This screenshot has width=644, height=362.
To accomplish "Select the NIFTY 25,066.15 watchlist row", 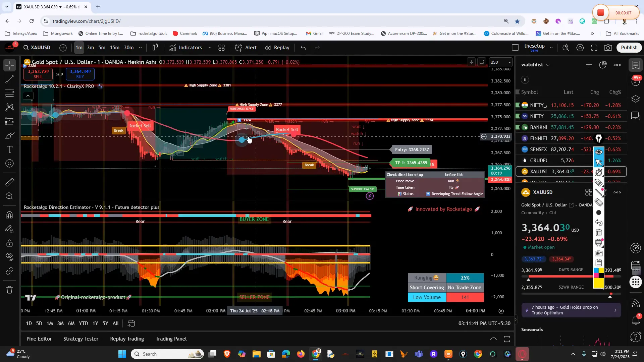I will [571, 116].
